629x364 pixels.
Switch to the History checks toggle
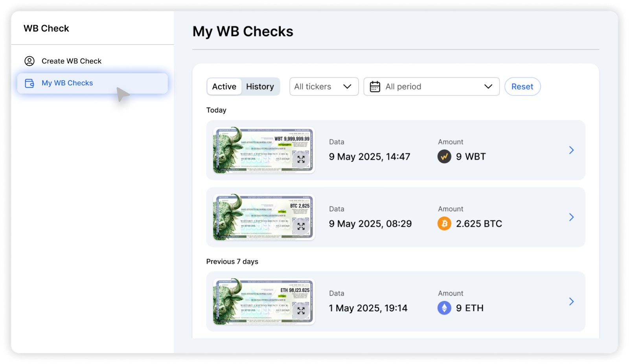pyautogui.click(x=260, y=86)
